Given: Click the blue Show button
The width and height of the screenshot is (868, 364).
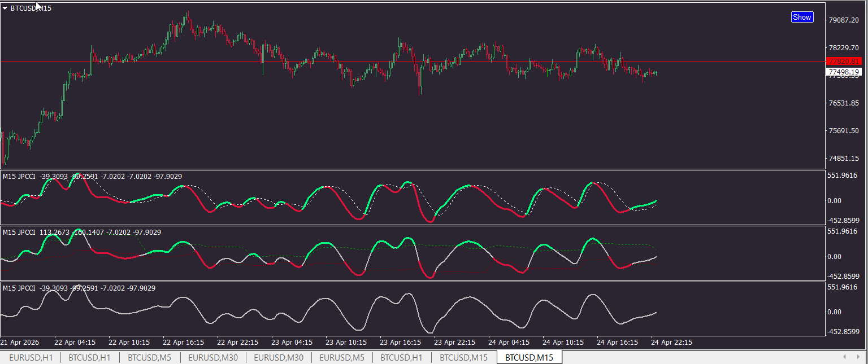Looking at the screenshot, I should [x=802, y=17].
